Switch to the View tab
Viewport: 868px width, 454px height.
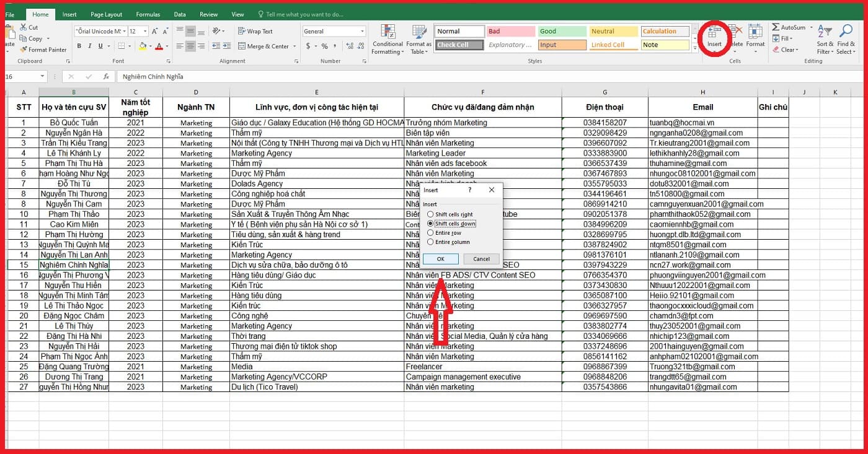pos(237,14)
